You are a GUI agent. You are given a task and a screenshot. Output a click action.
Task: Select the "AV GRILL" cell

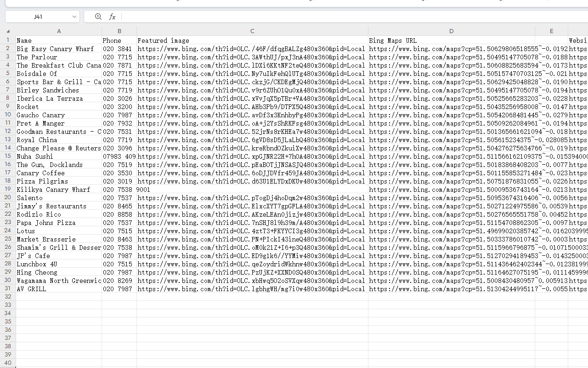59,289
